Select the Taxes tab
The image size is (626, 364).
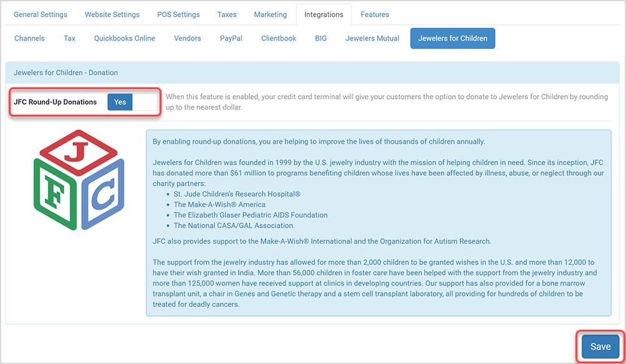coord(227,14)
